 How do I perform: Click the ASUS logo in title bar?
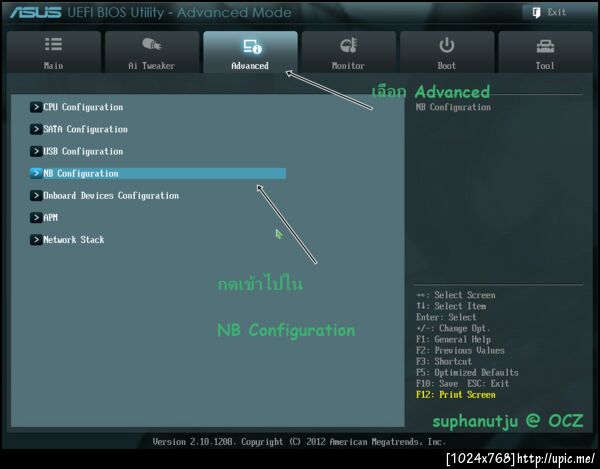[x=35, y=13]
